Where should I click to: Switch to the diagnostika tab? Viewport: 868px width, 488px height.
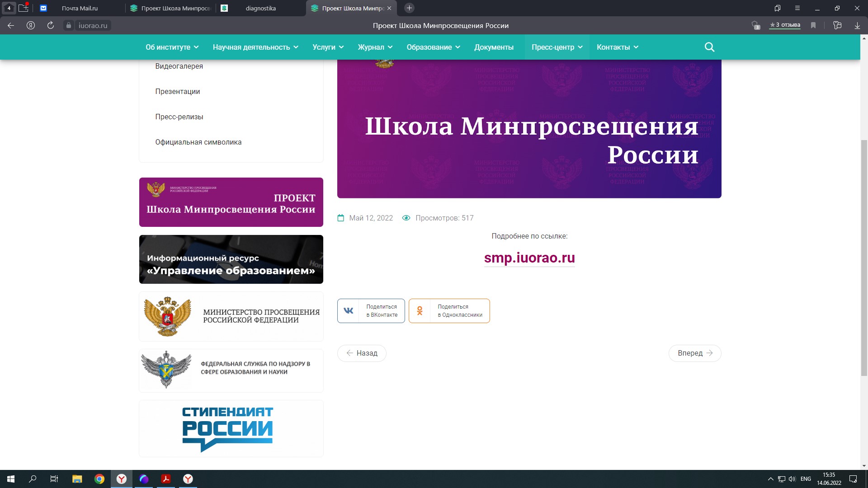pos(261,8)
